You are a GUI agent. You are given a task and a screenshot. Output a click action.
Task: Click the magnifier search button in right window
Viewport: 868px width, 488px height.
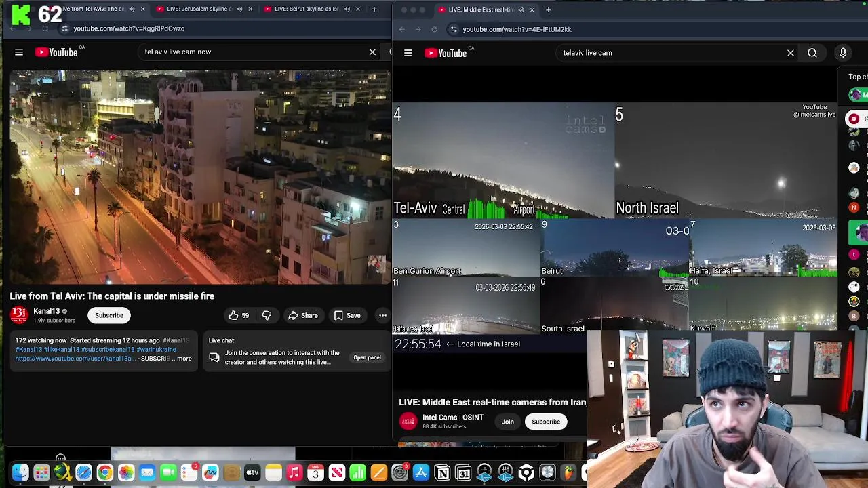click(x=812, y=53)
